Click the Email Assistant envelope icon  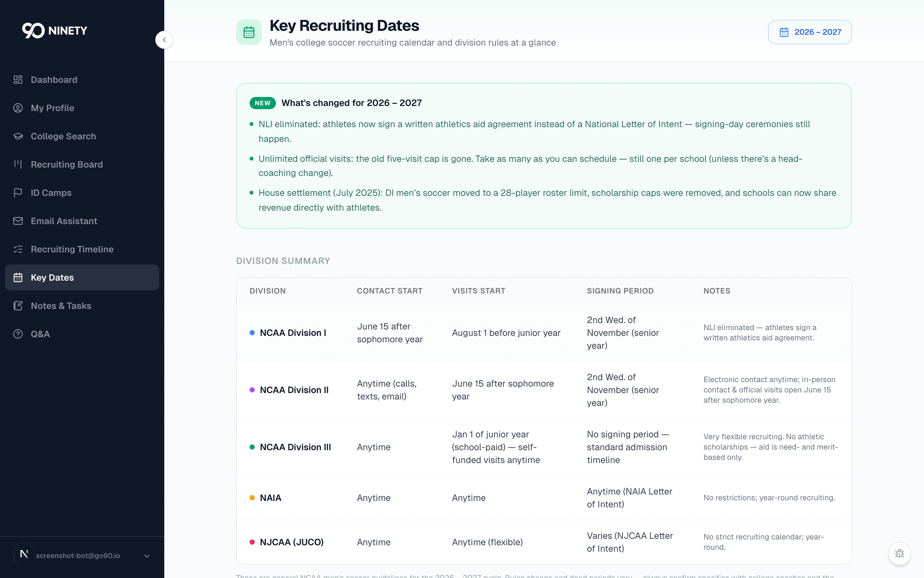click(18, 221)
